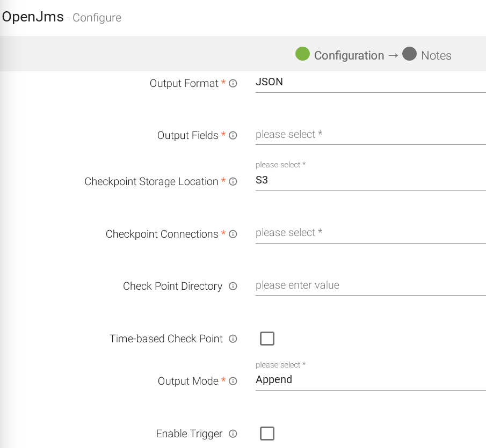Click the Enable Trigger info icon
Viewport: 486px width, 448px height.
coord(233,434)
